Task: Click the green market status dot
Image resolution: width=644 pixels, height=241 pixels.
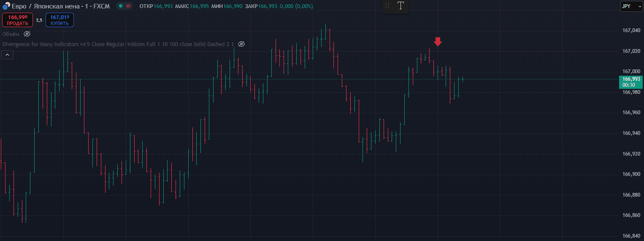Action: (120, 6)
